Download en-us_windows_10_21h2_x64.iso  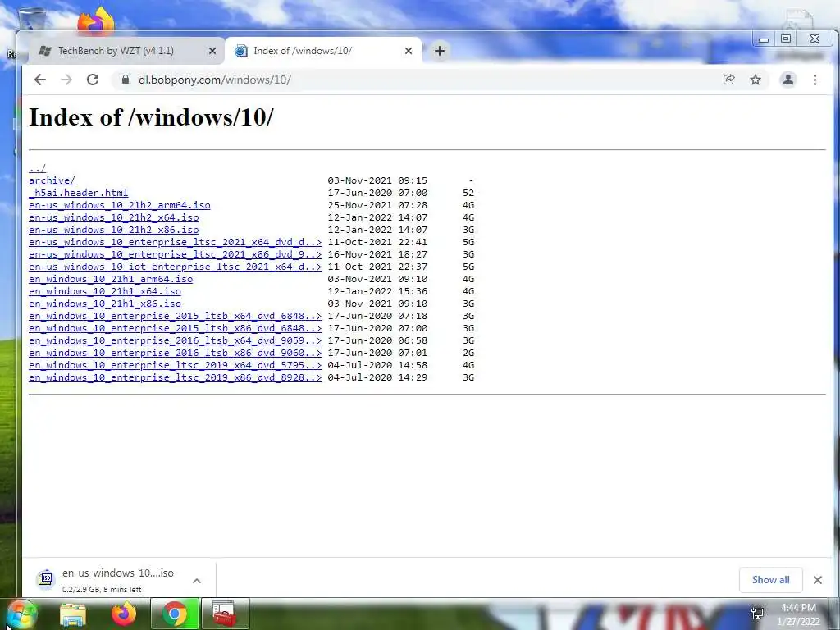click(113, 217)
